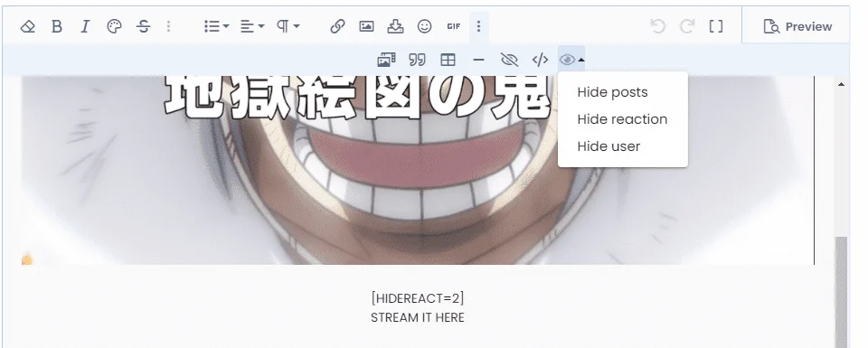Viewport: 868px width, 348px height.
Task: Select the embedded anime image in editor
Action: pos(418,170)
